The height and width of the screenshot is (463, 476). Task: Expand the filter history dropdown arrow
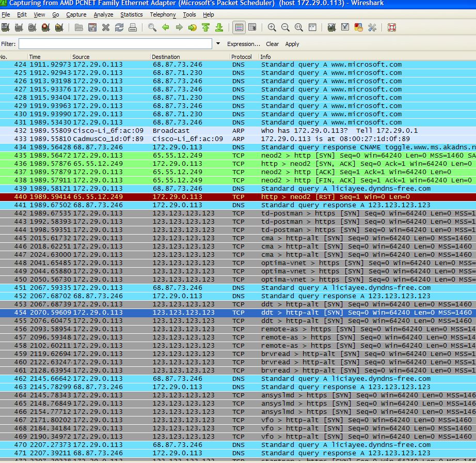pyautogui.click(x=218, y=44)
